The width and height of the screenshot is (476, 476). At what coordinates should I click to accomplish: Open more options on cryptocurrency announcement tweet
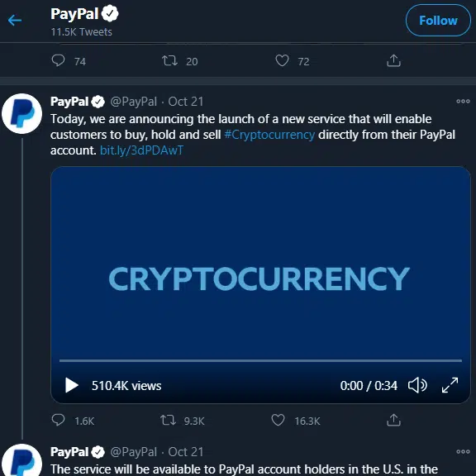(x=463, y=102)
